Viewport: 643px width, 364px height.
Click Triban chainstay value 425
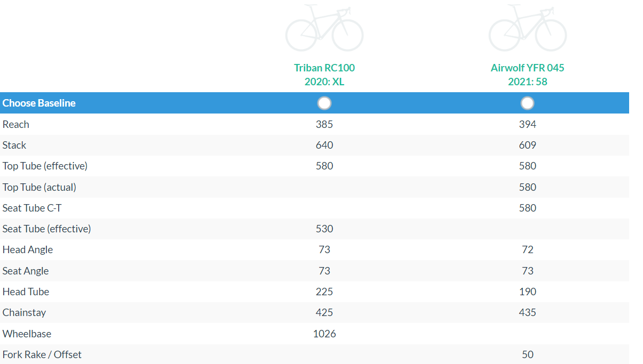coord(324,312)
